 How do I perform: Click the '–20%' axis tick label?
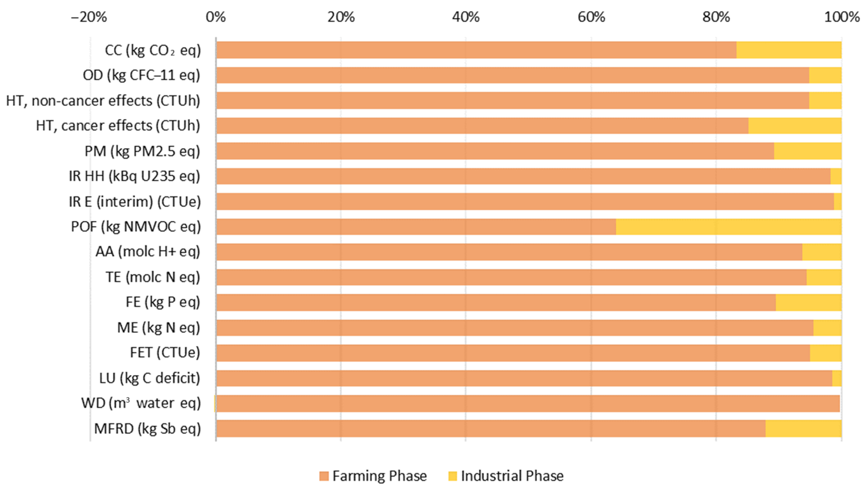coord(89,17)
